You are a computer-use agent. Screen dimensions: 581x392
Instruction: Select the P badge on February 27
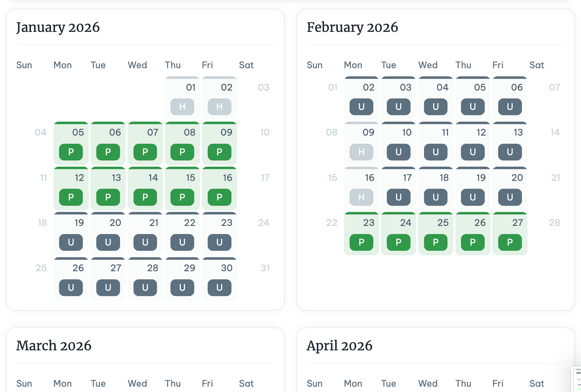coord(510,242)
